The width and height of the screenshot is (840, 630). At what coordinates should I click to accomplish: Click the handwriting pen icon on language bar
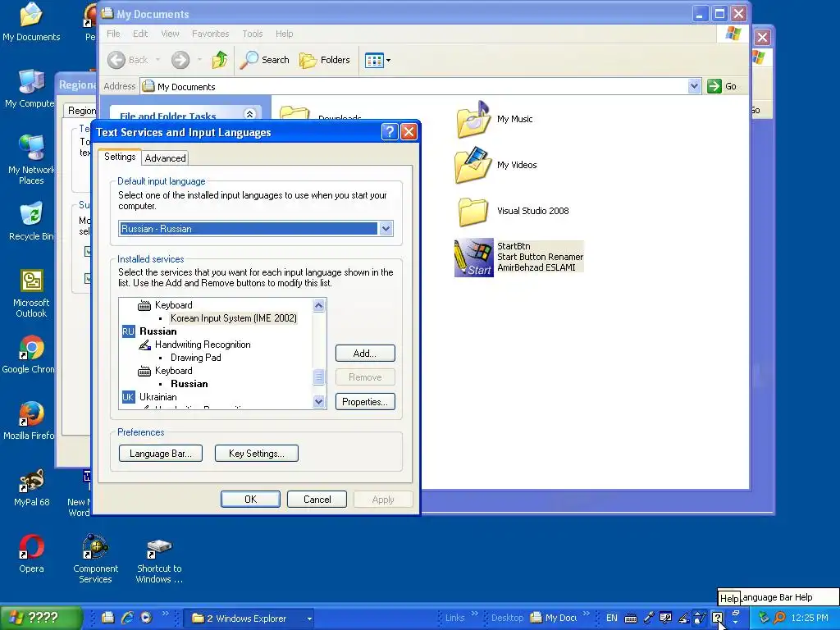pyautogui.click(x=683, y=618)
